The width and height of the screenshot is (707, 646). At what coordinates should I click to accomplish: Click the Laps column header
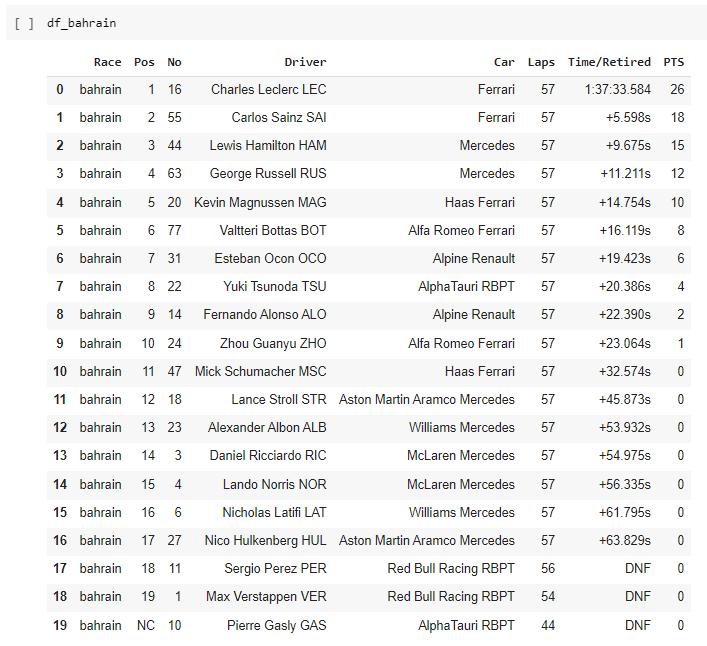click(541, 62)
